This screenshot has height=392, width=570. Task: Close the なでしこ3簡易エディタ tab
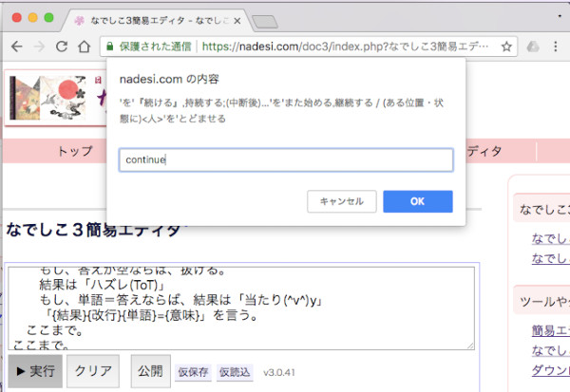(x=237, y=21)
